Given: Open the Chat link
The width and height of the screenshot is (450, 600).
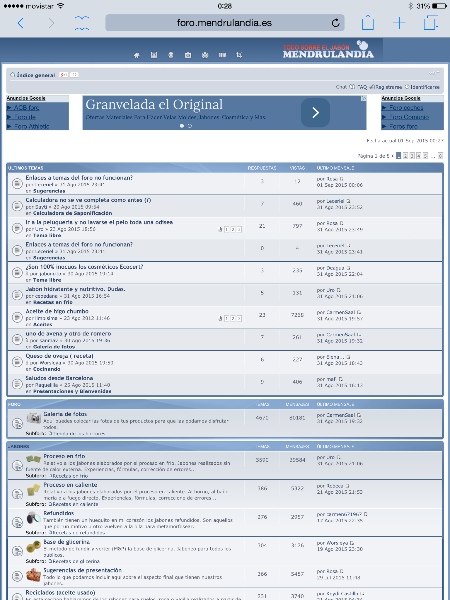Looking at the screenshot, I should click(x=341, y=87).
